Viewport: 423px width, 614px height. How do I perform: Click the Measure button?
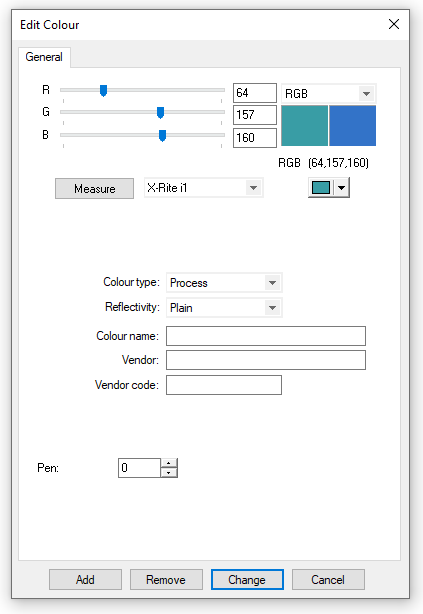coord(94,189)
